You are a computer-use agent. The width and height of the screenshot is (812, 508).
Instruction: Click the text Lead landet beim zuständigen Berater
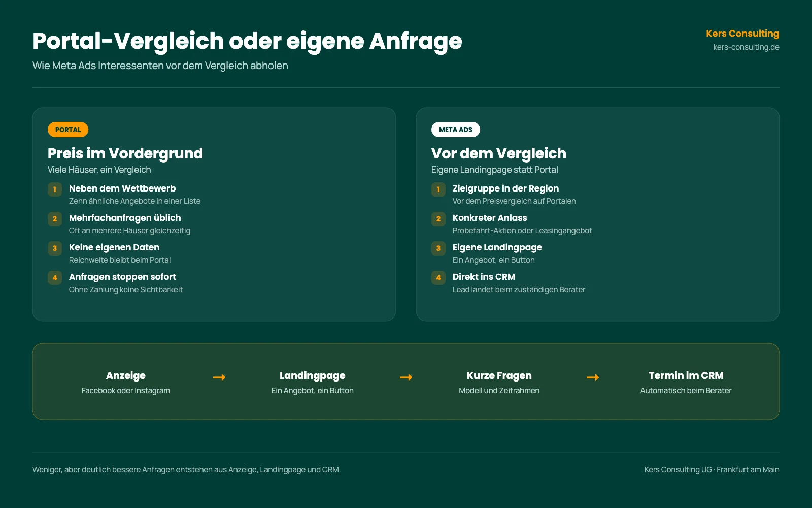[519, 290]
